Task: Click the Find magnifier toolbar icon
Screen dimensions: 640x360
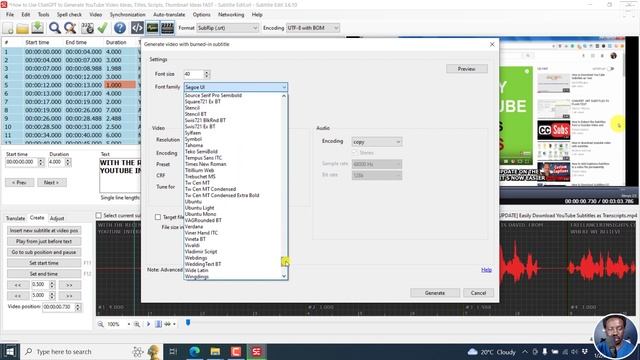Action: (x=55, y=28)
